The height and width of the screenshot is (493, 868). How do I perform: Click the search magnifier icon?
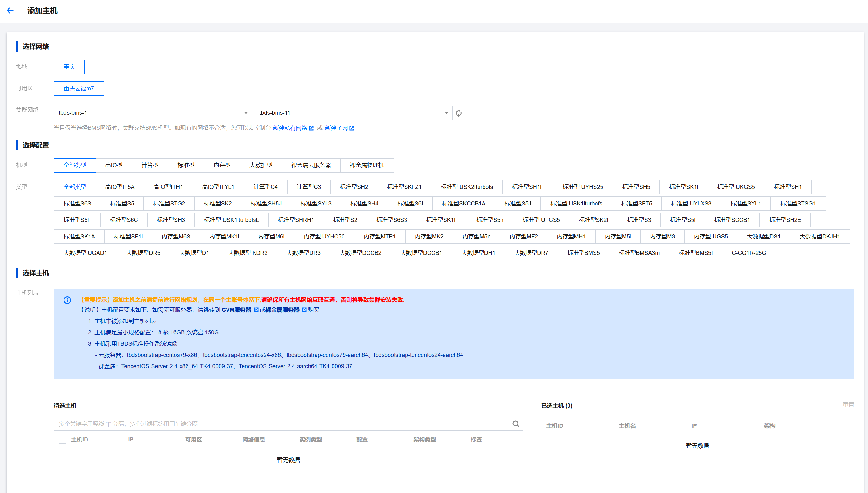point(516,424)
